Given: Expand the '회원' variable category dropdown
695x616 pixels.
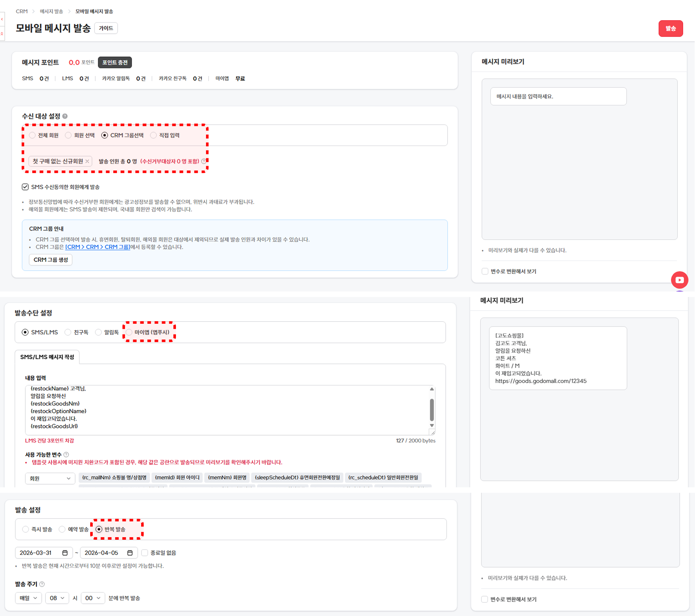Looking at the screenshot, I should (50, 478).
